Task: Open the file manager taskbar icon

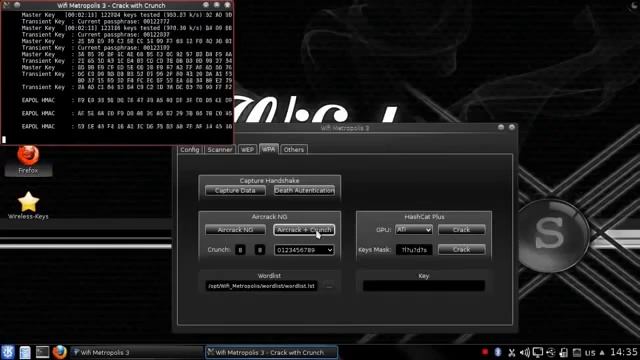Action: pos(25,352)
